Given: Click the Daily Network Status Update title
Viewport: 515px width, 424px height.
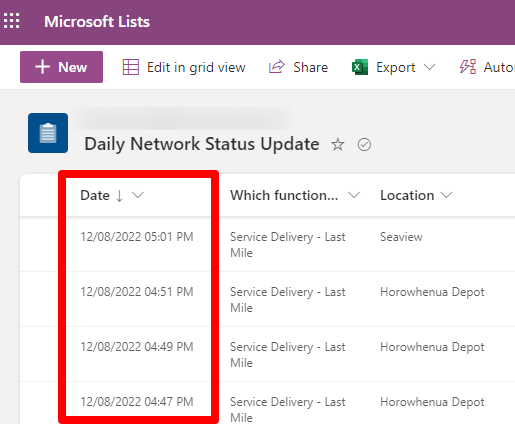Looking at the screenshot, I should click(202, 144).
